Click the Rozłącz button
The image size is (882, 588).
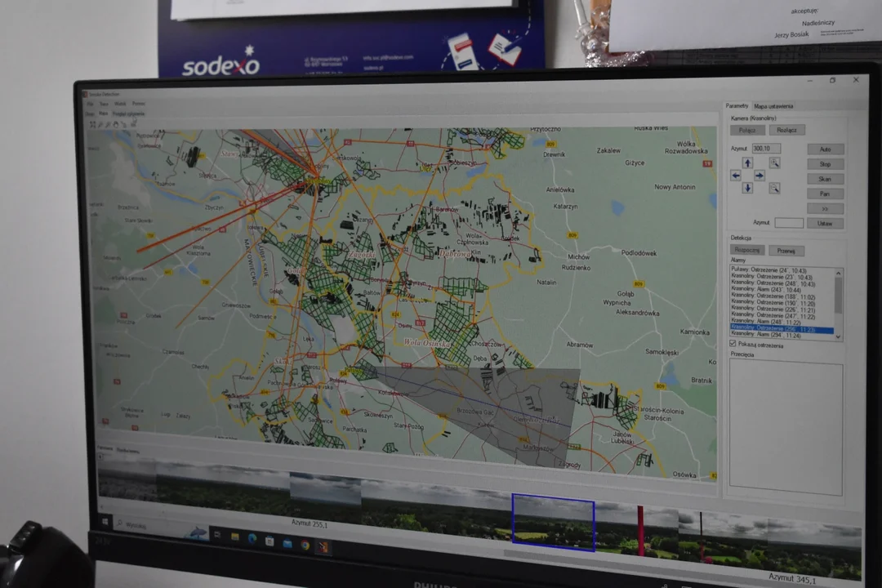pyautogui.click(x=786, y=130)
